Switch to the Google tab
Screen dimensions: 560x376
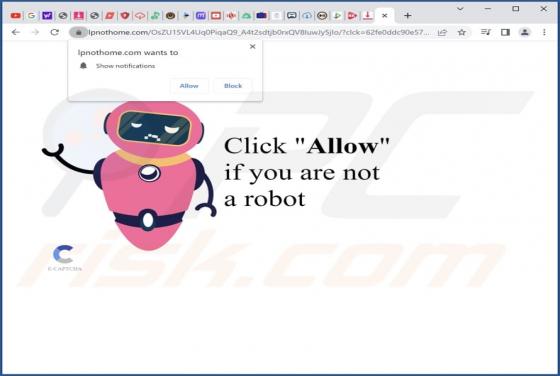[x=31, y=16]
